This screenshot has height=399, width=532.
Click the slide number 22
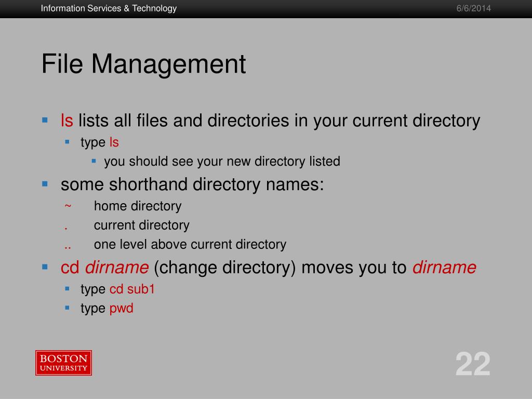[x=473, y=364]
